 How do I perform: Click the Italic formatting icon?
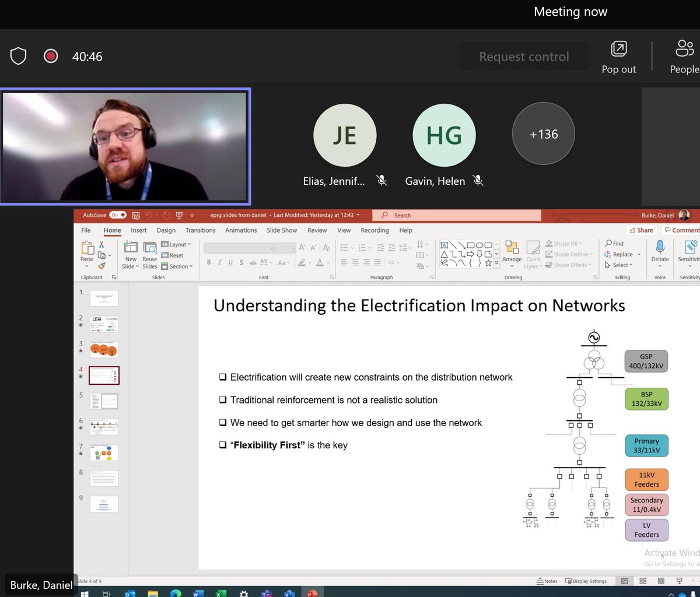[x=220, y=263]
